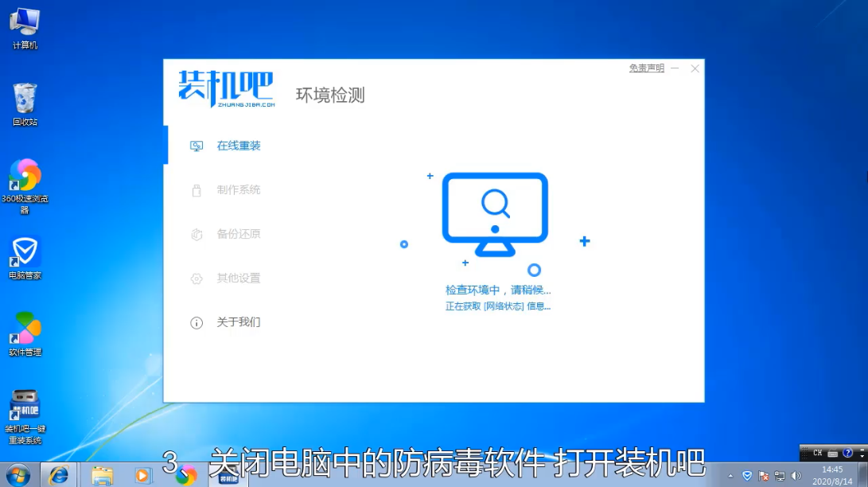The height and width of the screenshot is (487, 868).
Task: Select the 在线重装 online reinstall icon
Action: (195, 146)
